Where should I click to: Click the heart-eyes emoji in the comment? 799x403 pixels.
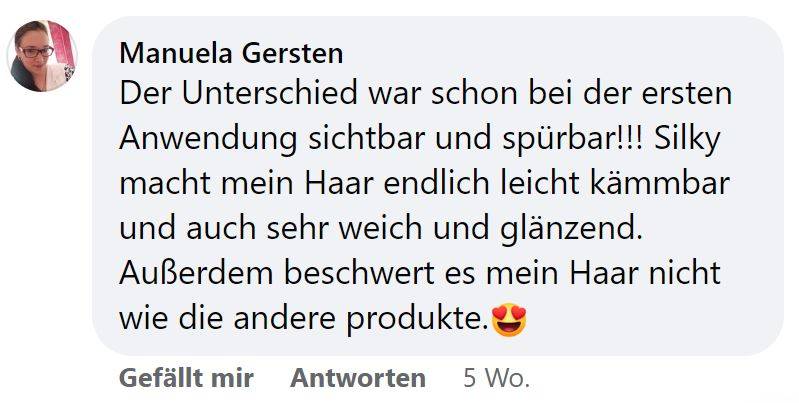coord(509,320)
